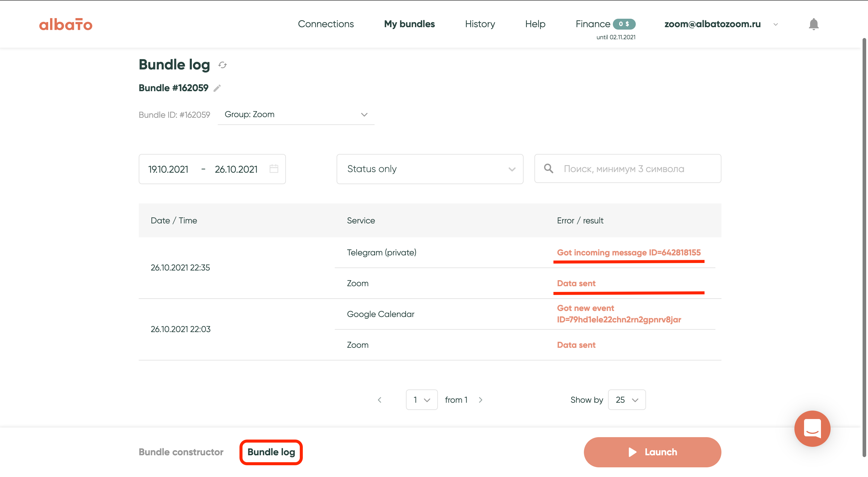Open the Status only filter dropdown

tap(429, 169)
